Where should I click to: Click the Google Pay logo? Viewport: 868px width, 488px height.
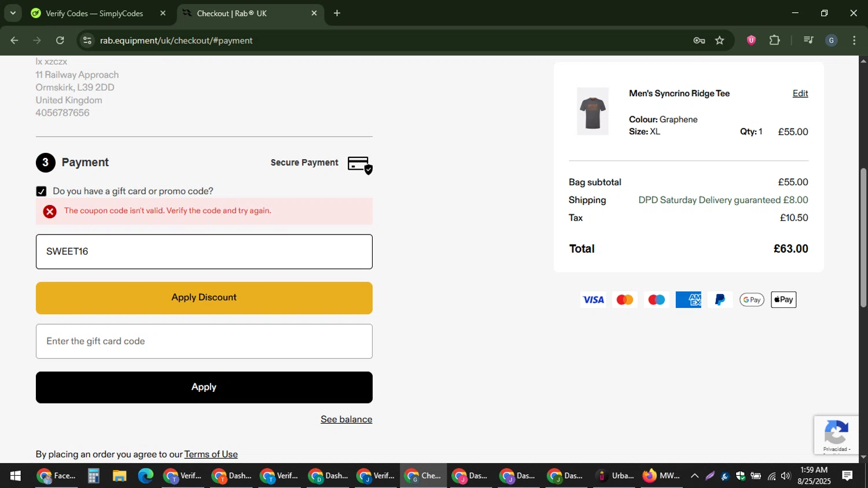(x=752, y=300)
